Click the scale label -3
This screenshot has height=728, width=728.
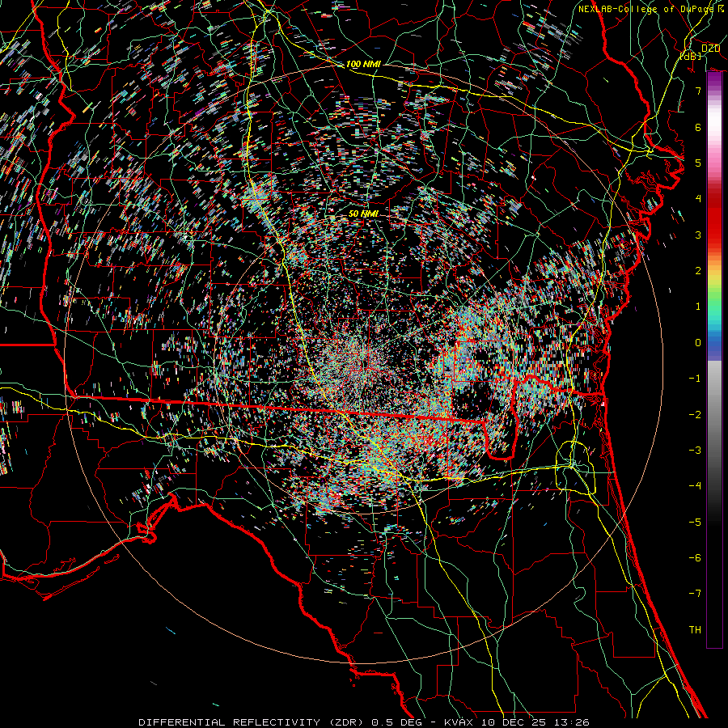click(x=695, y=451)
